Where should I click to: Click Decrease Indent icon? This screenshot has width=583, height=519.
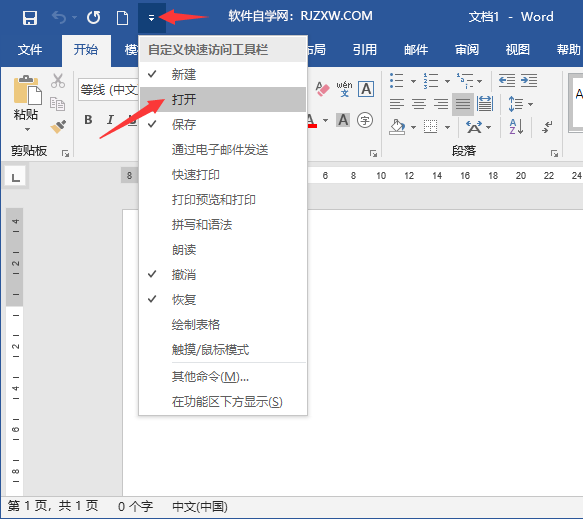[507, 81]
